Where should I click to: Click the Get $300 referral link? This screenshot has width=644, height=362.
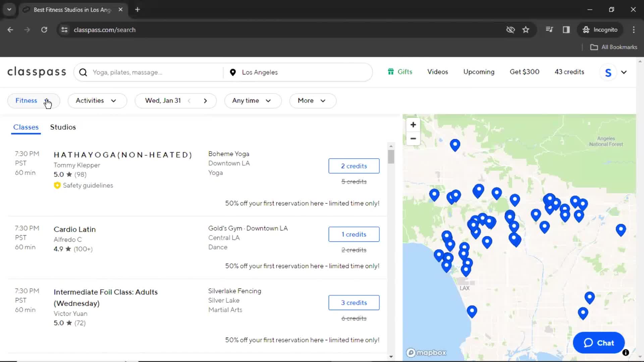pyautogui.click(x=525, y=72)
